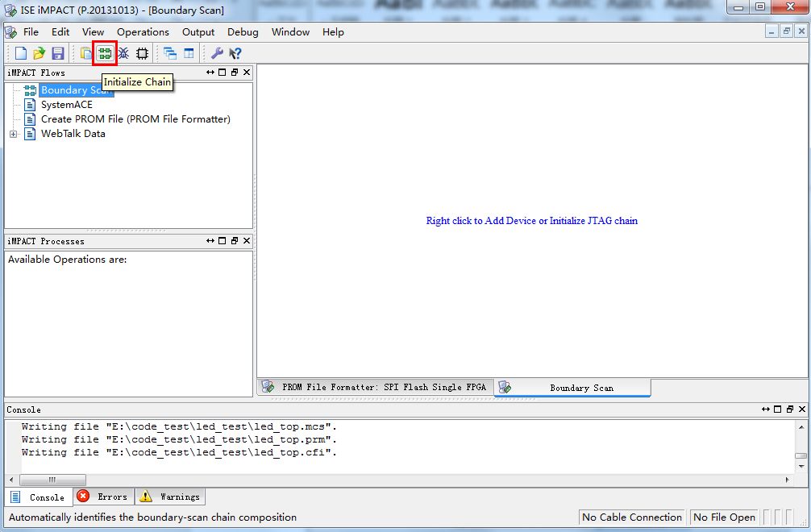This screenshot has height=532, width=811.
Task: Toggle slide-out on the Console panel
Action: pyautogui.click(x=766, y=409)
